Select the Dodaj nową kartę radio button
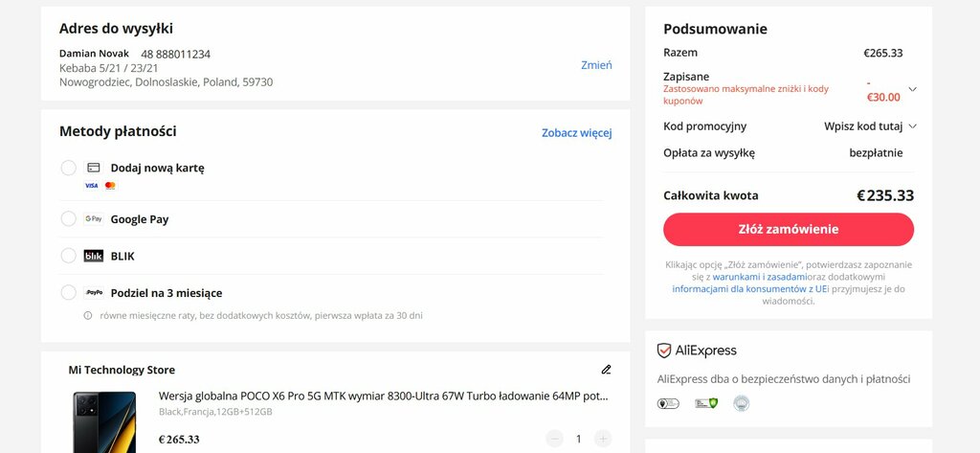The image size is (980, 453). pyautogui.click(x=68, y=168)
